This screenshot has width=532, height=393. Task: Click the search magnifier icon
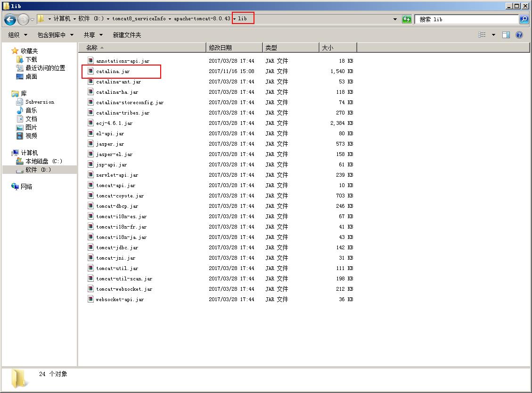coord(524,19)
